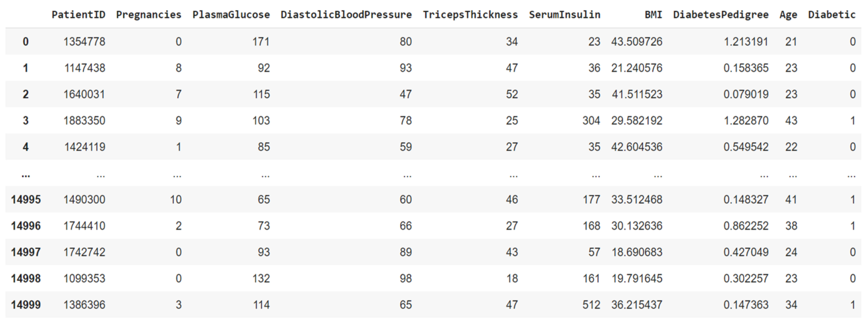Screen dimensions: 868x319
Task: Select the TricepsThickness column header
Action: coord(470,15)
